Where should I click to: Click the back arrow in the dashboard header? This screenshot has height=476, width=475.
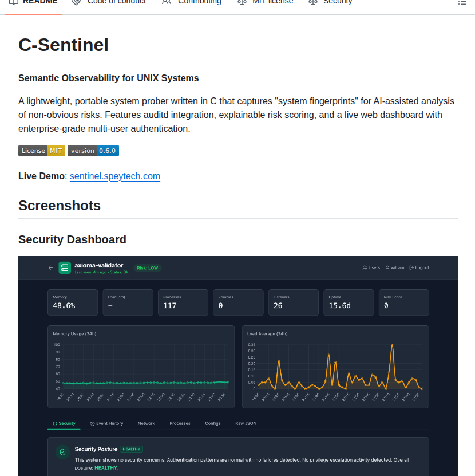click(x=50, y=267)
